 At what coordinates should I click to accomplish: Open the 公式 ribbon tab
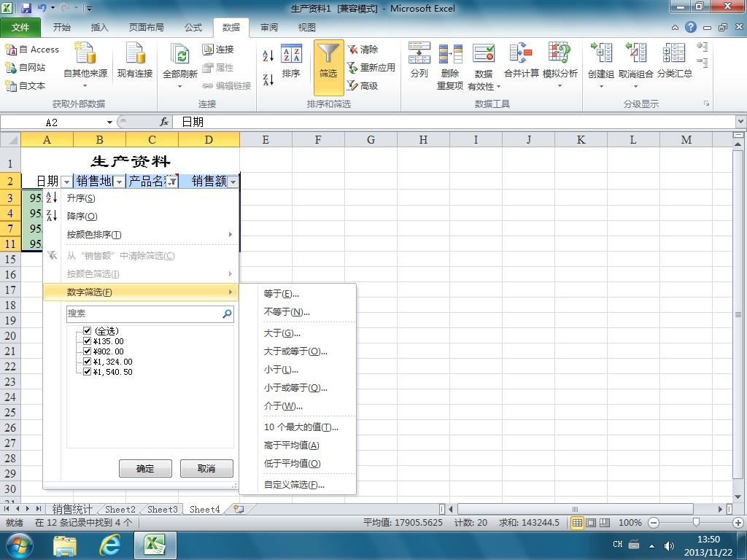[193, 28]
